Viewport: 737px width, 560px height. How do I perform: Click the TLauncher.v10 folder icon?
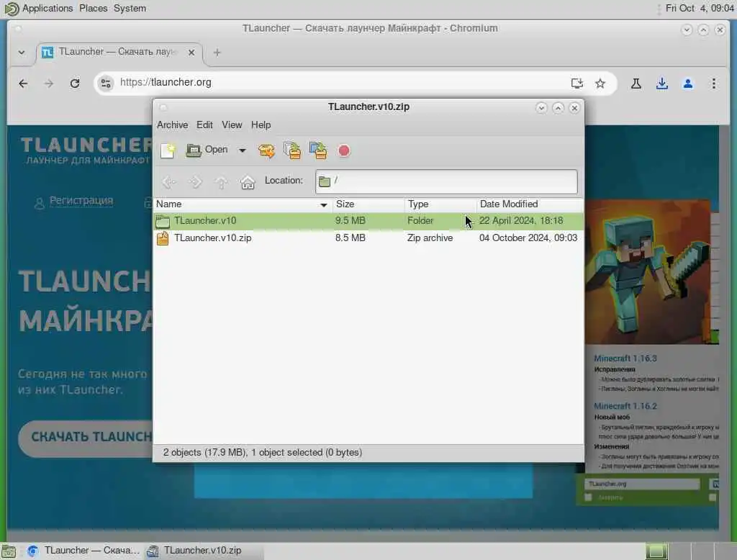pyautogui.click(x=163, y=221)
